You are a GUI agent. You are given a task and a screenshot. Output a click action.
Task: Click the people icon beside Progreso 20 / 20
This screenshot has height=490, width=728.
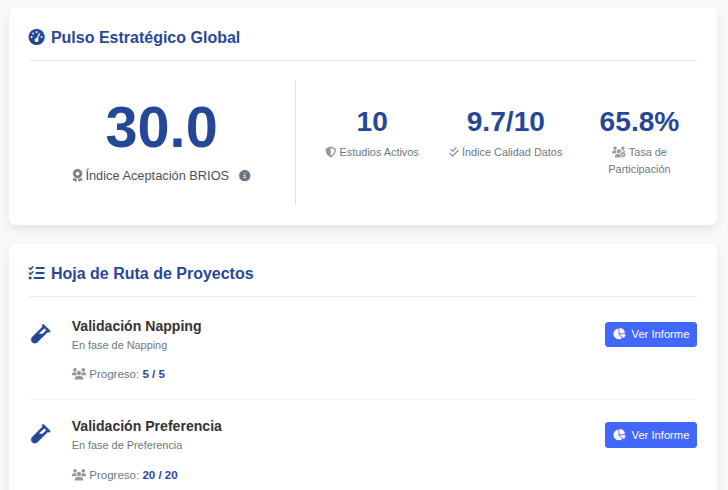(x=79, y=475)
